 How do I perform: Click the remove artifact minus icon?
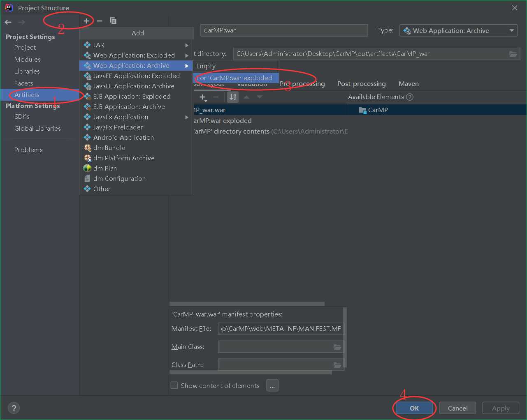tap(100, 21)
